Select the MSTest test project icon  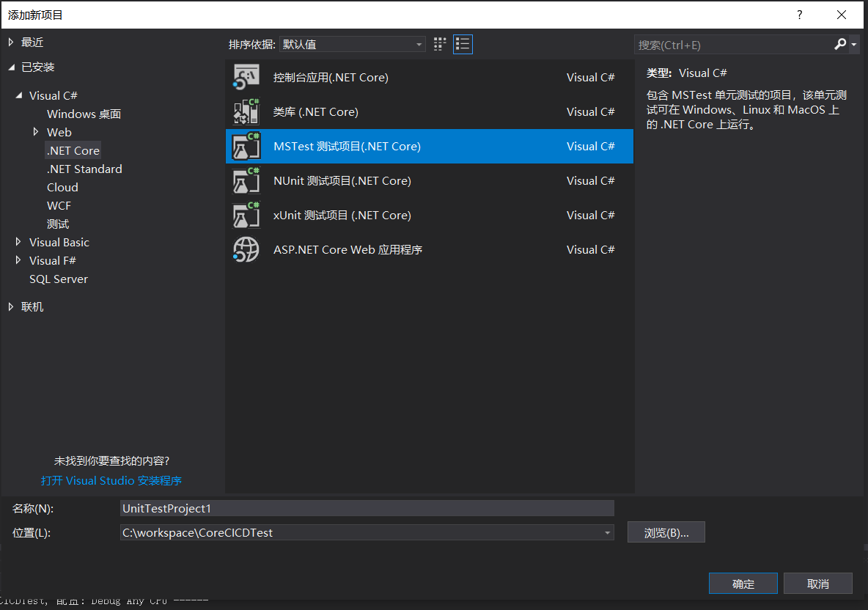pyautogui.click(x=246, y=147)
